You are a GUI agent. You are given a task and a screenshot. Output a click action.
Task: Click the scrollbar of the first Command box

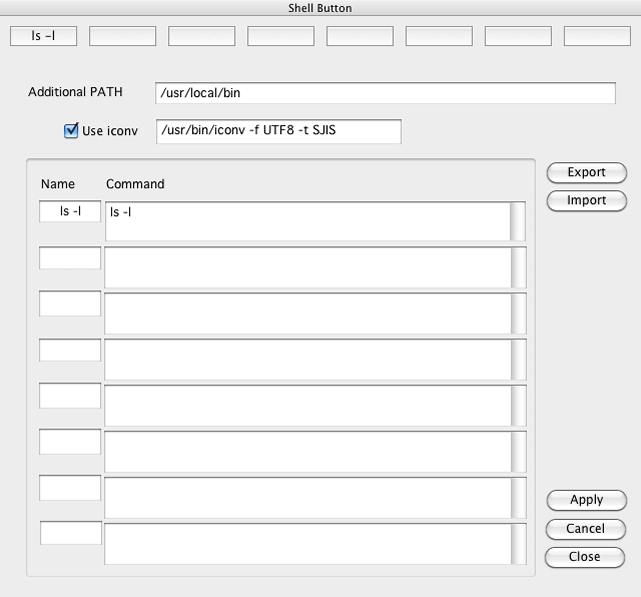click(518, 221)
